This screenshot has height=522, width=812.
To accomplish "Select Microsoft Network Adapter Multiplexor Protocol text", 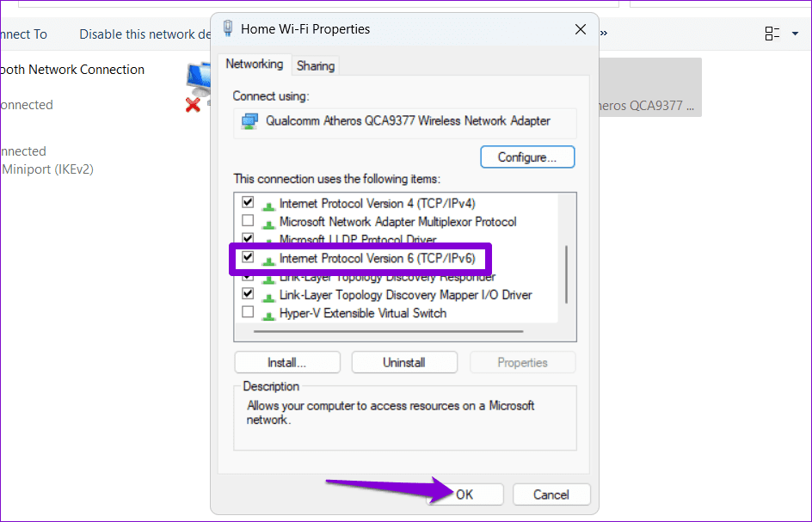I will point(397,222).
